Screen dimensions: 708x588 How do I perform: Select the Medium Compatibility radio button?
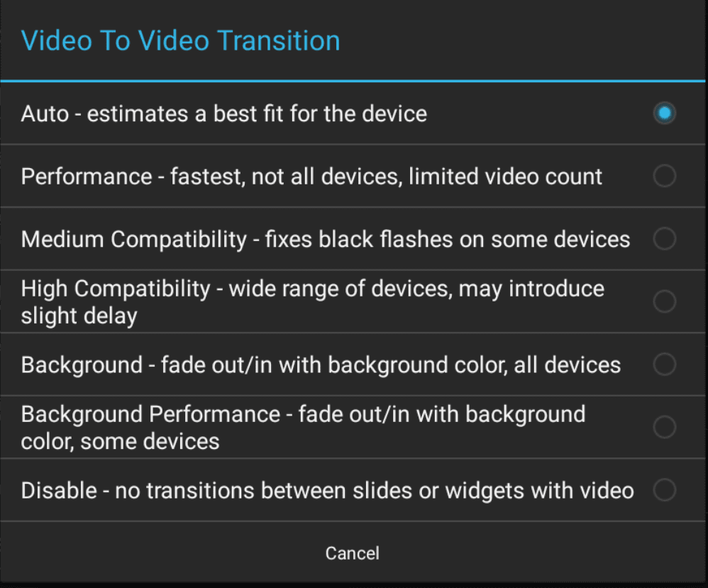pos(665,239)
